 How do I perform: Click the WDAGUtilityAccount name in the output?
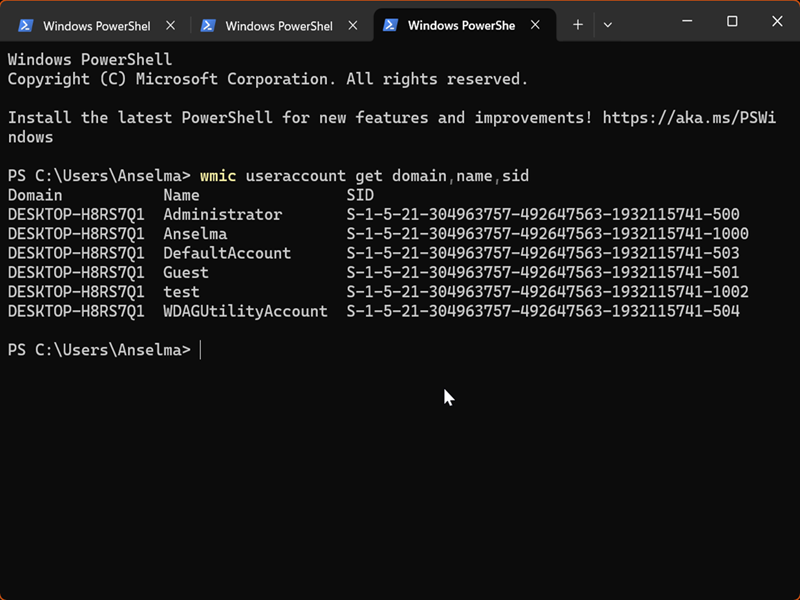click(x=245, y=311)
